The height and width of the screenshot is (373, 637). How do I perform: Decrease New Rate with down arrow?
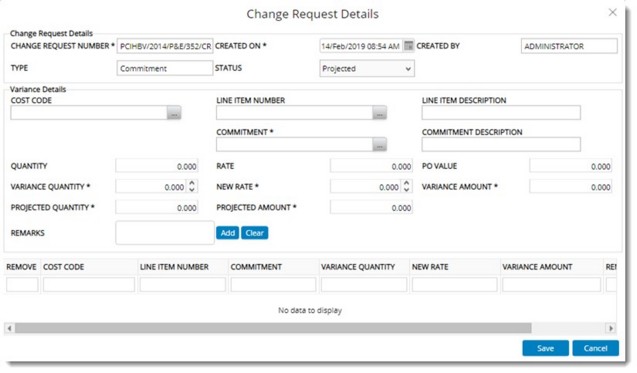pyautogui.click(x=406, y=190)
